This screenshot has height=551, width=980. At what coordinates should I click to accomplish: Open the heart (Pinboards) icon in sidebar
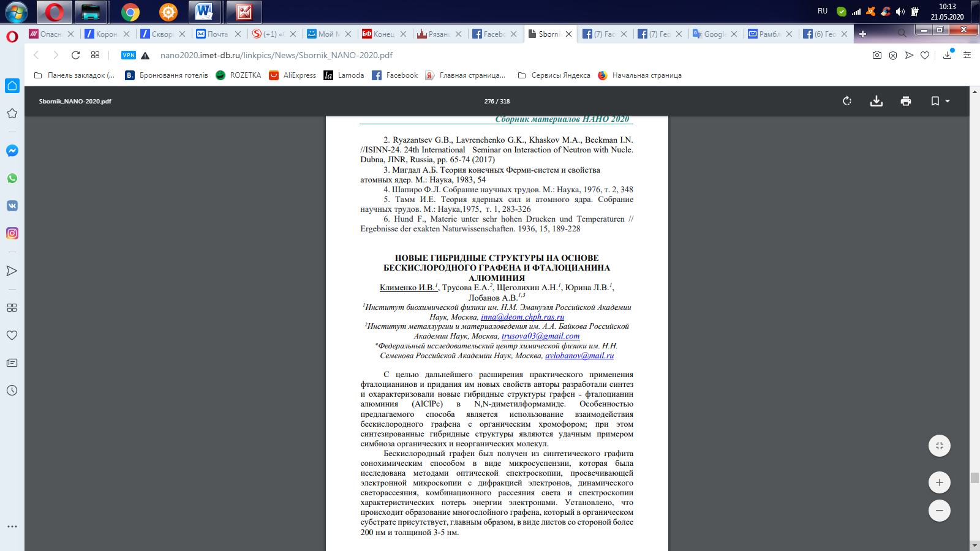12,335
